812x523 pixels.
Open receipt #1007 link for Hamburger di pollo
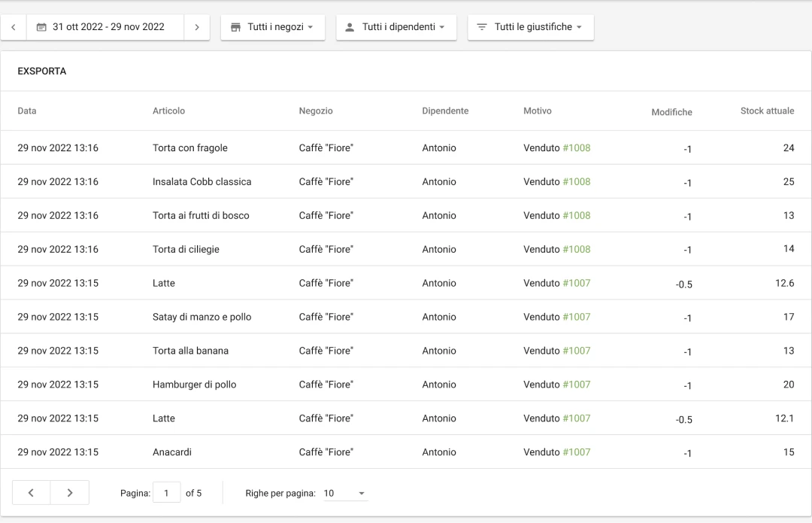577,385
